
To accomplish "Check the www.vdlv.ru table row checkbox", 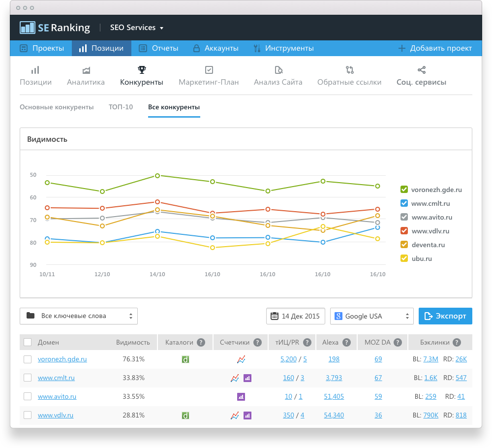I will pyautogui.click(x=28, y=415).
